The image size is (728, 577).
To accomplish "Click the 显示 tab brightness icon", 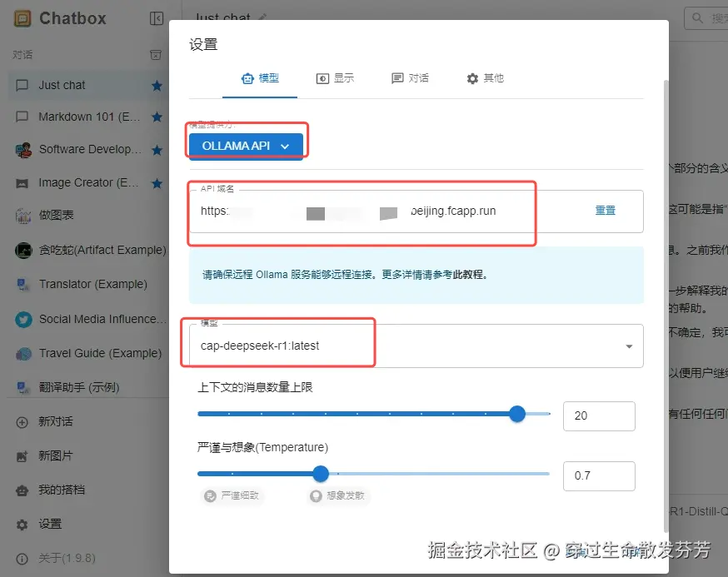I will pos(322,79).
